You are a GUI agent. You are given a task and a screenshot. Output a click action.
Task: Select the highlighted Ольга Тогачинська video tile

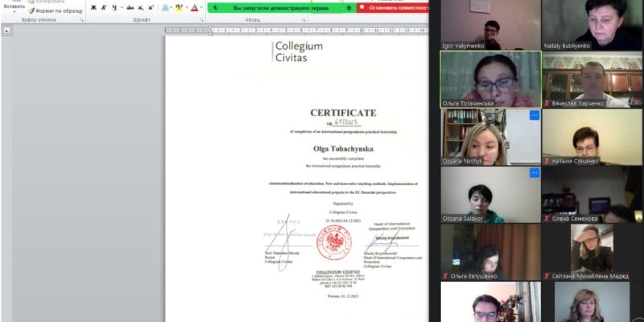coord(491,79)
